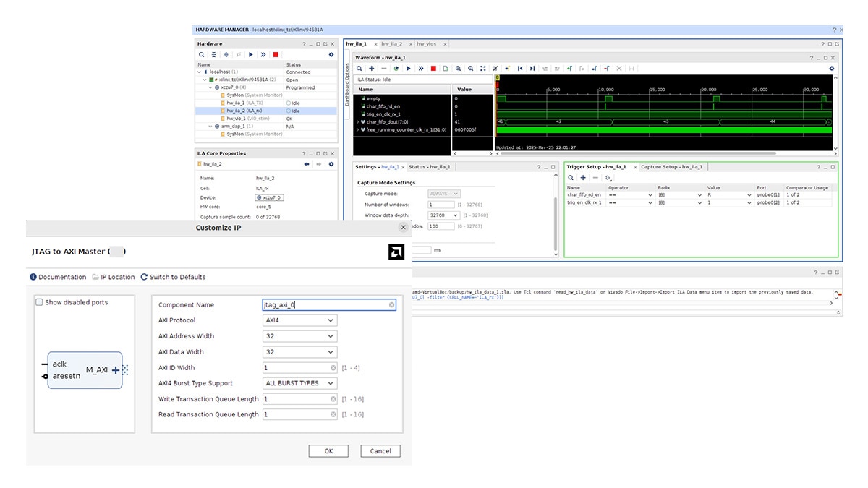Open the Status - hw_ila_1 tab
The width and height of the screenshot is (868, 488).
point(429,167)
